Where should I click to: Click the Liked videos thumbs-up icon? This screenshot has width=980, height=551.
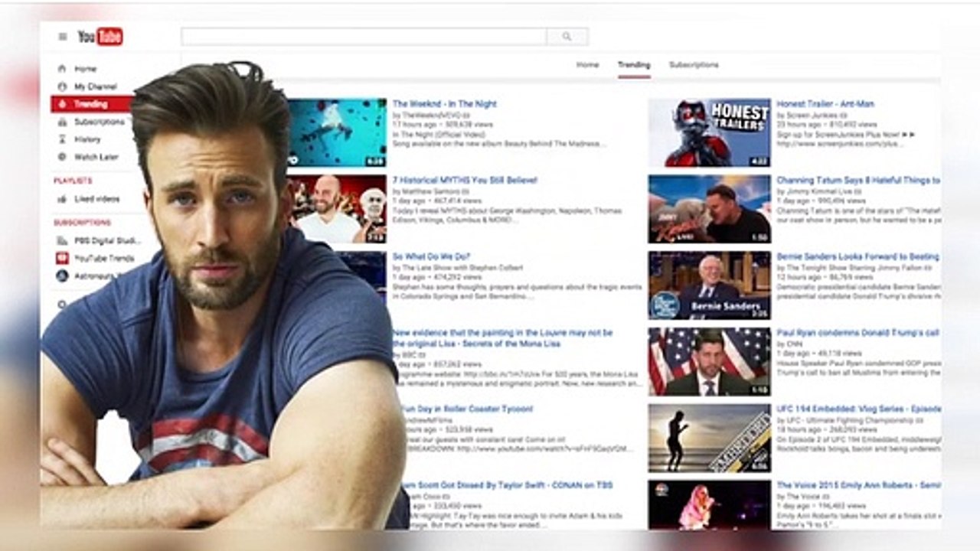pyautogui.click(x=62, y=199)
